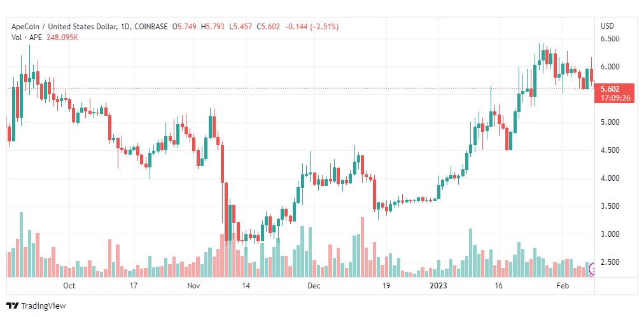Click the 1D interval in chart legend
The width and height of the screenshot is (644, 317).
125,27
